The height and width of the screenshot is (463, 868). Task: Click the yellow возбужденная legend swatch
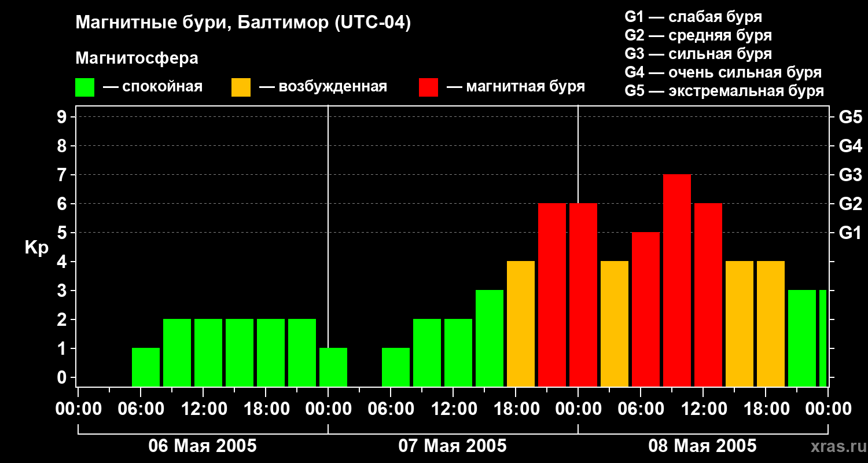click(241, 87)
